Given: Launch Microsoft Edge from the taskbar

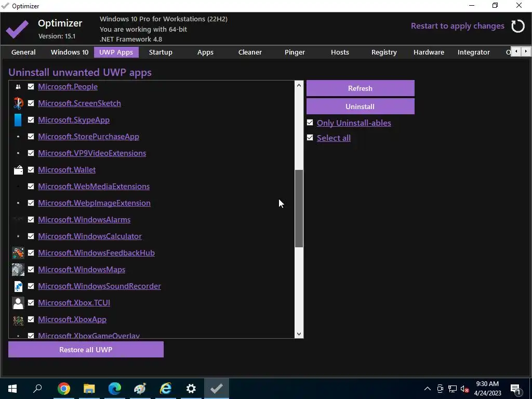Looking at the screenshot, I should click(x=115, y=389).
